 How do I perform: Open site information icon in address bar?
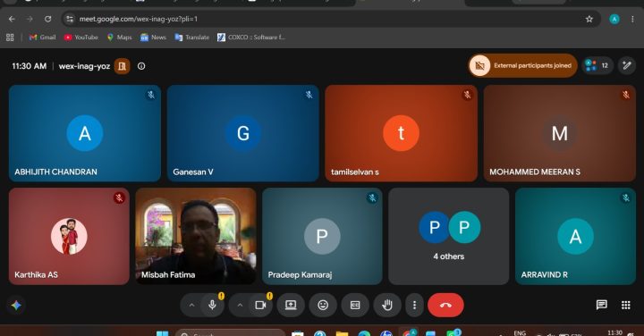[70, 19]
